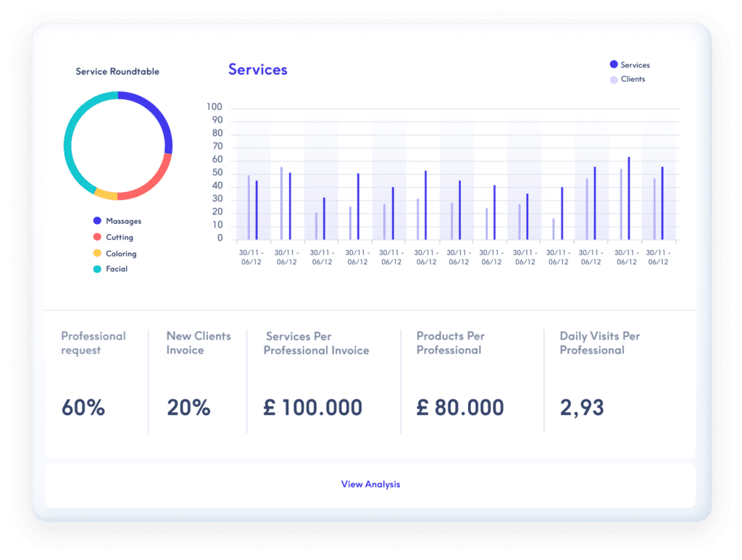
Task: Click the New Clients Invoice 20% value
Action: [x=188, y=408]
